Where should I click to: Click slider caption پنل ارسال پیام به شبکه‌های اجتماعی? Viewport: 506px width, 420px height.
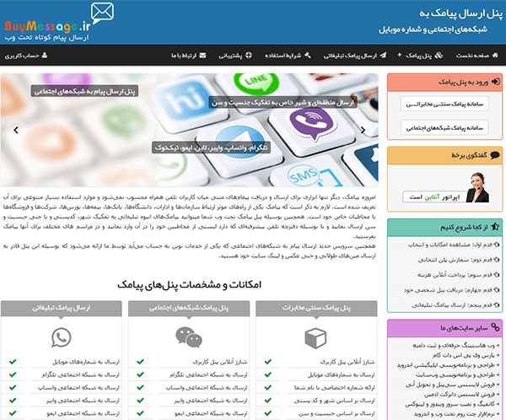pos(84,91)
